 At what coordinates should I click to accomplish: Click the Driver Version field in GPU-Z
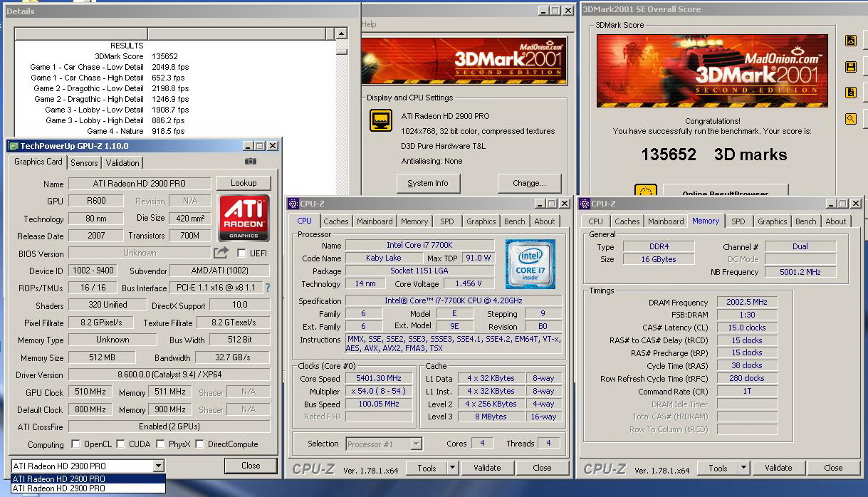(x=169, y=375)
